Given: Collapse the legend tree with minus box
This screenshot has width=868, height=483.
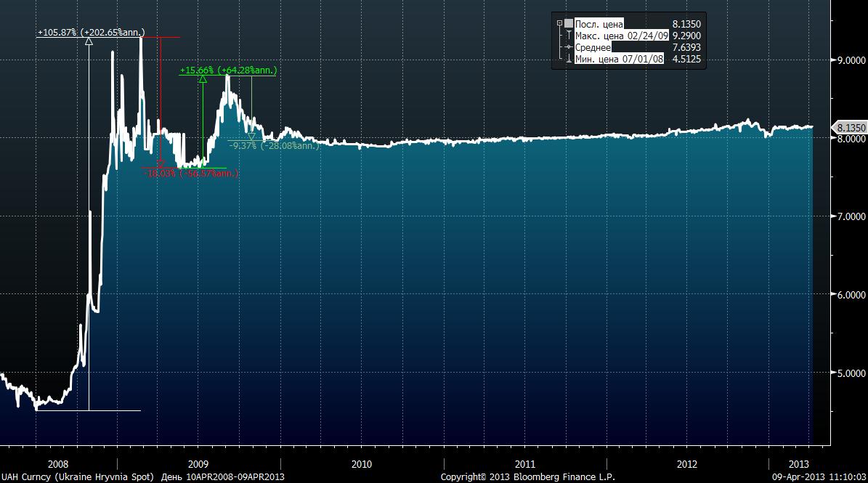Looking at the screenshot, I should [560, 24].
